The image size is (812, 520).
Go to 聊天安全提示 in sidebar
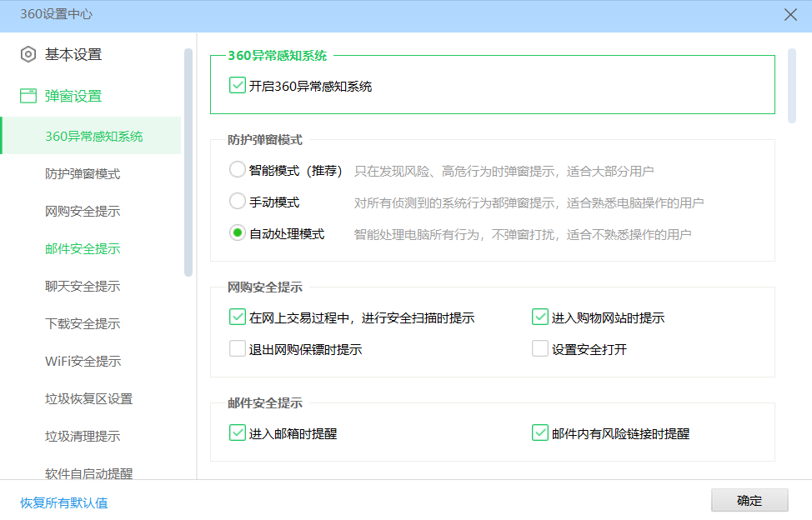(x=83, y=286)
